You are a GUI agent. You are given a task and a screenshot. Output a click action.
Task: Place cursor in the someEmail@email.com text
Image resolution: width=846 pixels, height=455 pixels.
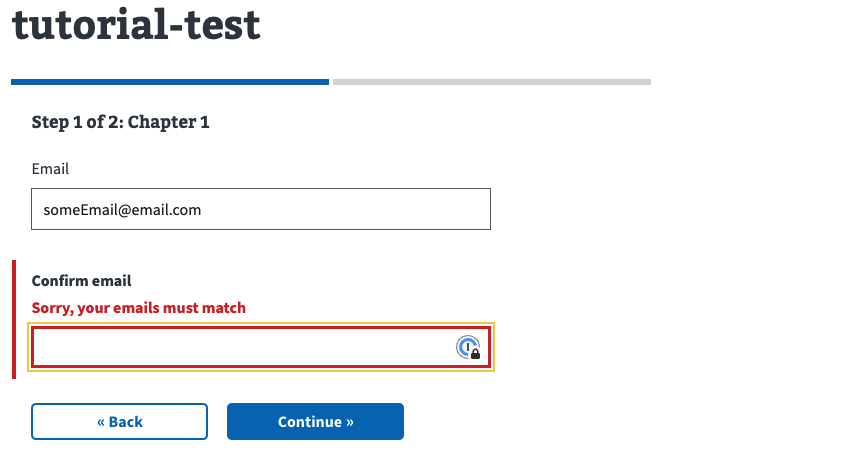122,210
